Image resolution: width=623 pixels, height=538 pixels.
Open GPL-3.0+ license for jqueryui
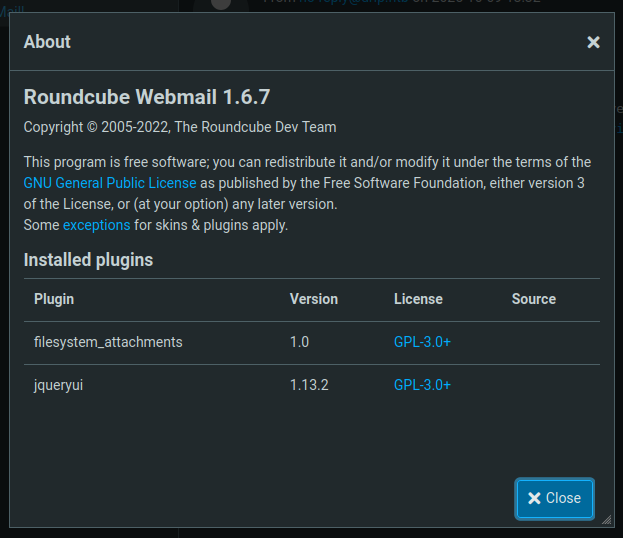[422, 385]
